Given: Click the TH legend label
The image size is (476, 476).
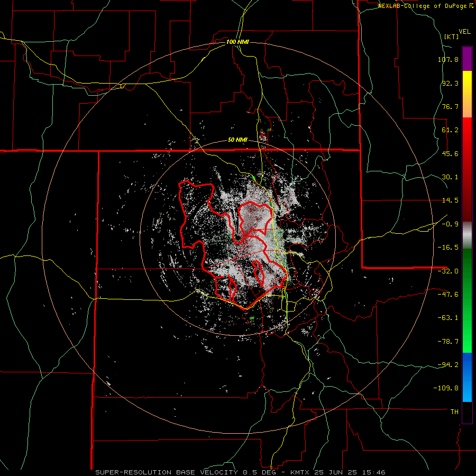Looking at the screenshot, I should 454,412.
